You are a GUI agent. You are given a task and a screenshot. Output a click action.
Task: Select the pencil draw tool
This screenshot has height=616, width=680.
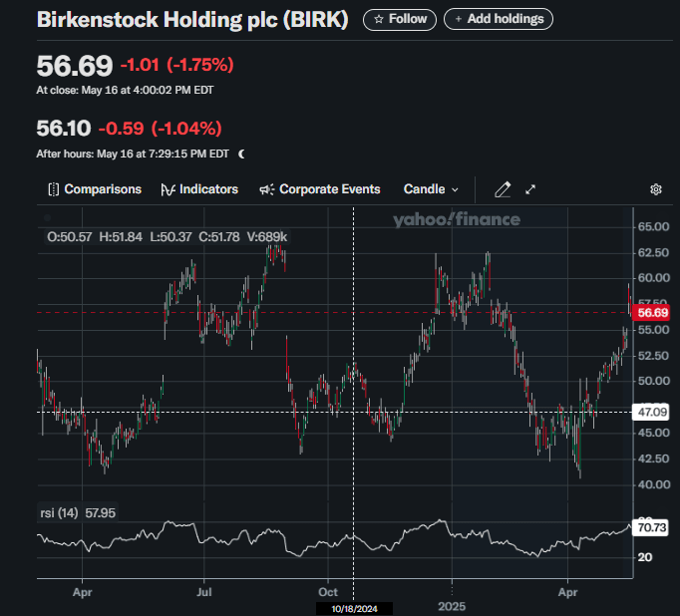point(503,189)
